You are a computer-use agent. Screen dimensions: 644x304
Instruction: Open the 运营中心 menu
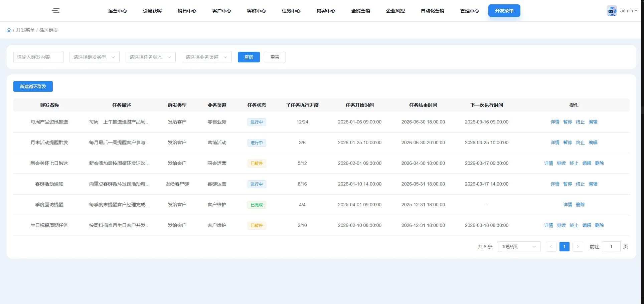(118, 11)
